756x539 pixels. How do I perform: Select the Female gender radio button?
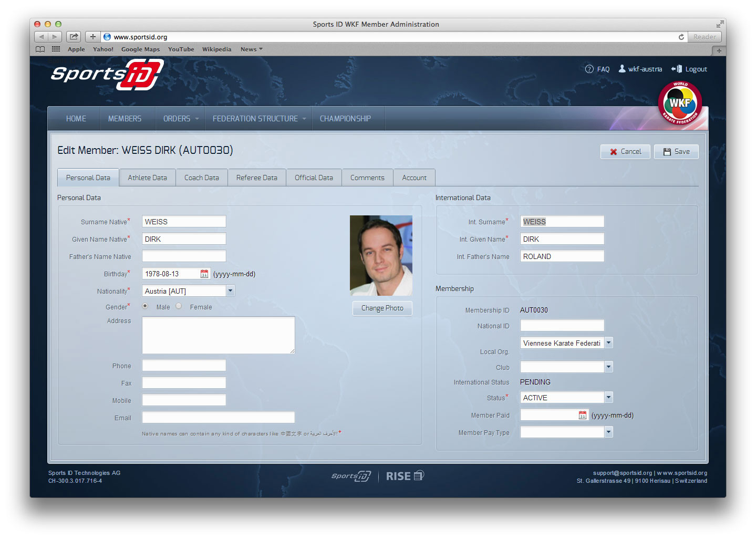179,306
